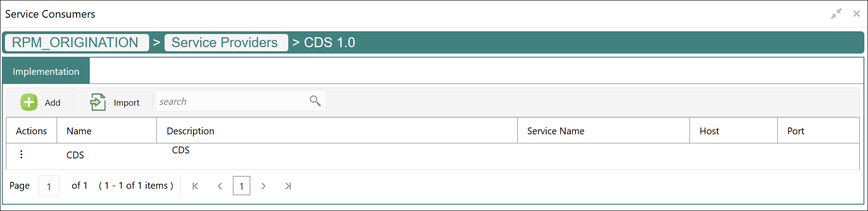Collapse the Service Consumers dialog
The image size is (868, 211).
[836, 14]
